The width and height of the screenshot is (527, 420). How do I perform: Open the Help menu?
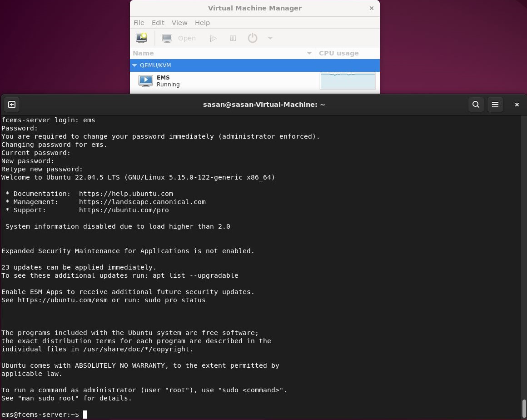click(202, 22)
